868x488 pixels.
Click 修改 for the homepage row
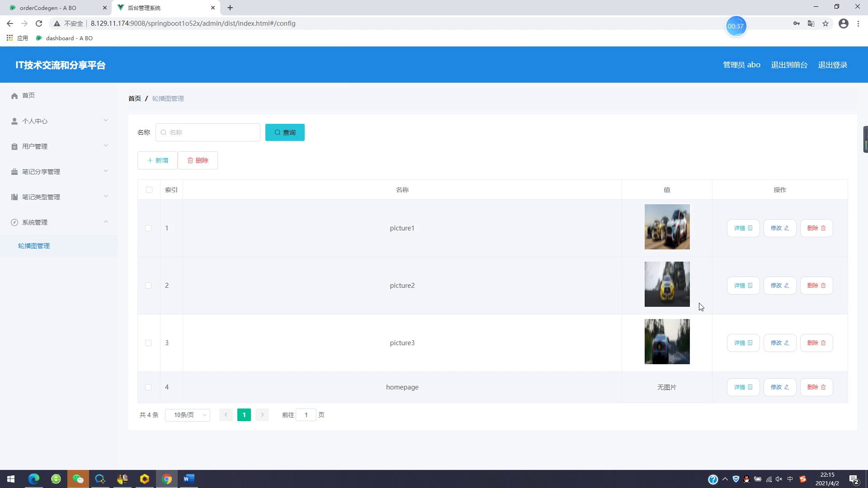pyautogui.click(x=780, y=387)
